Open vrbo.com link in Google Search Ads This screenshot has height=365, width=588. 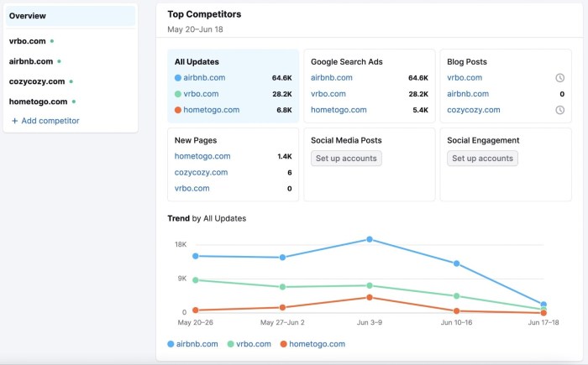pos(328,94)
